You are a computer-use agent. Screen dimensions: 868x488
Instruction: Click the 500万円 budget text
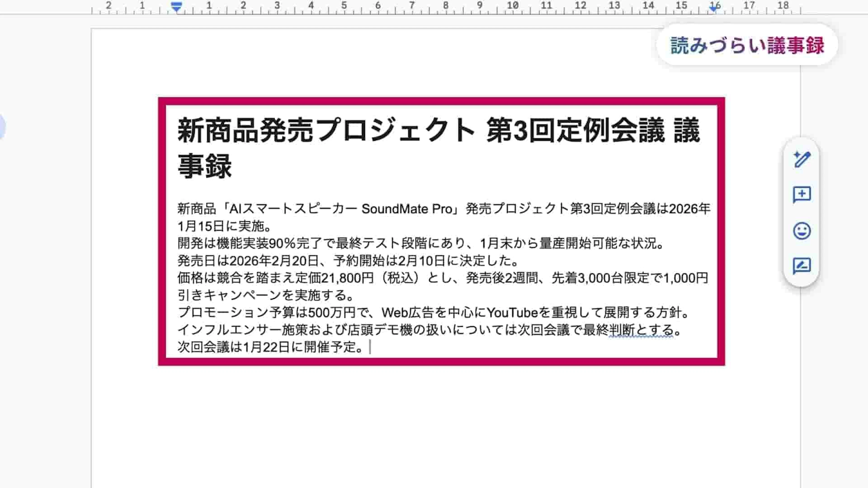point(332,312)
